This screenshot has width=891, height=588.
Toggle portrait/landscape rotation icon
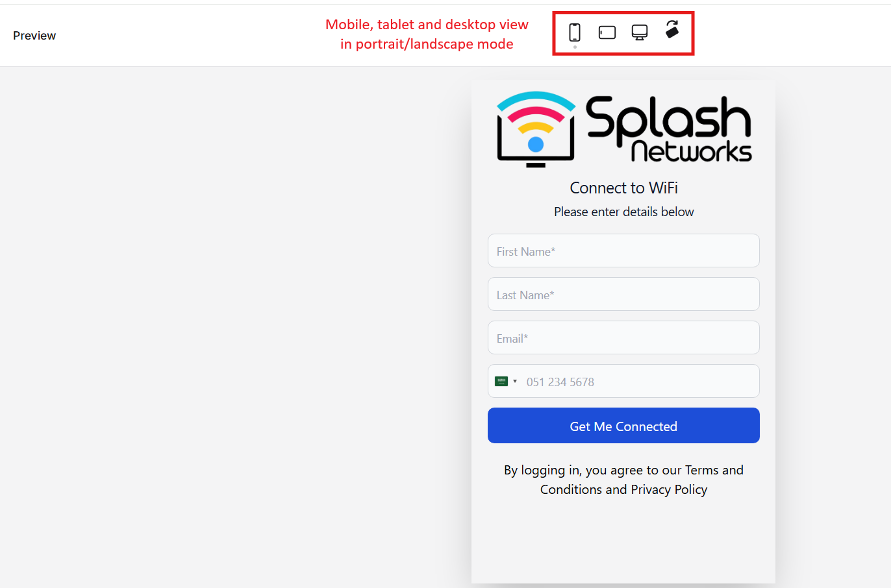tap(672, 29)
